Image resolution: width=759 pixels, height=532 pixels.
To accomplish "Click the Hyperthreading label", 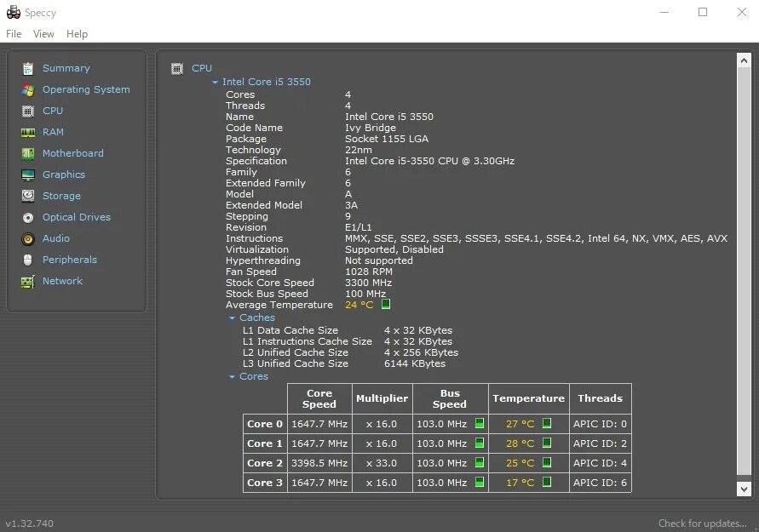I will click(263, 260).
